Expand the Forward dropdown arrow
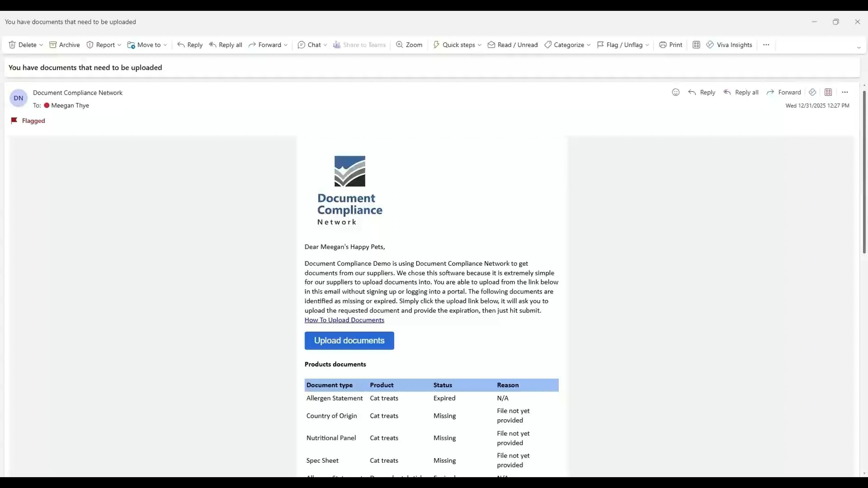 [286, 45]
